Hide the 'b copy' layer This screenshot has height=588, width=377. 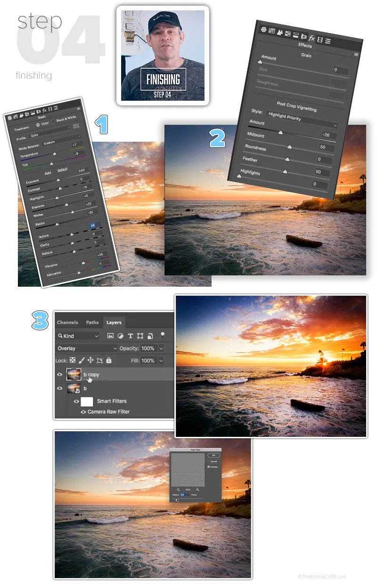60,375
